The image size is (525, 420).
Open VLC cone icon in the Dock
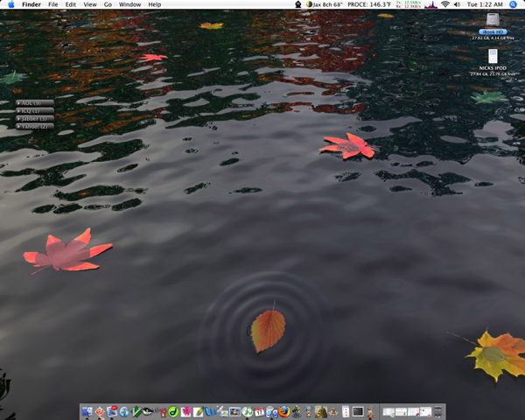[234, 411]
